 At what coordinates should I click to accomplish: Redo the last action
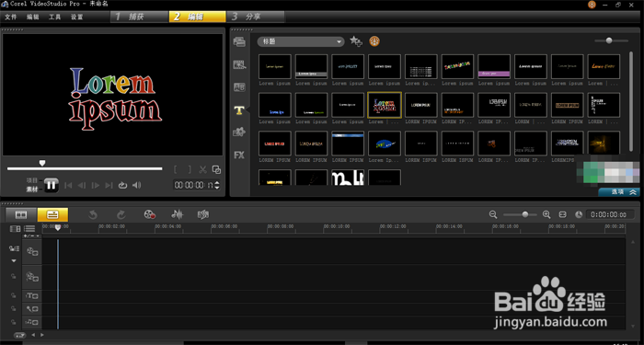121,214
